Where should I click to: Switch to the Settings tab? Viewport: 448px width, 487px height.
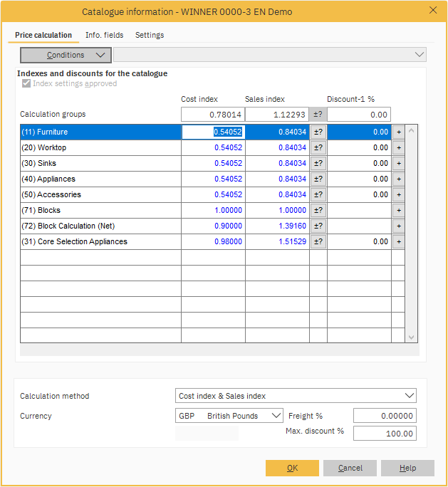150,35
